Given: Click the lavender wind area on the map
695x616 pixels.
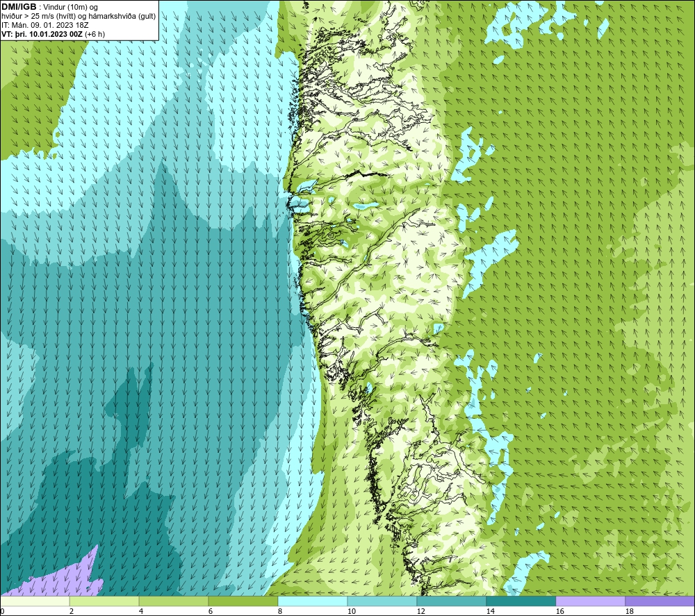Looking at the screenshot, I should [67, 578].
